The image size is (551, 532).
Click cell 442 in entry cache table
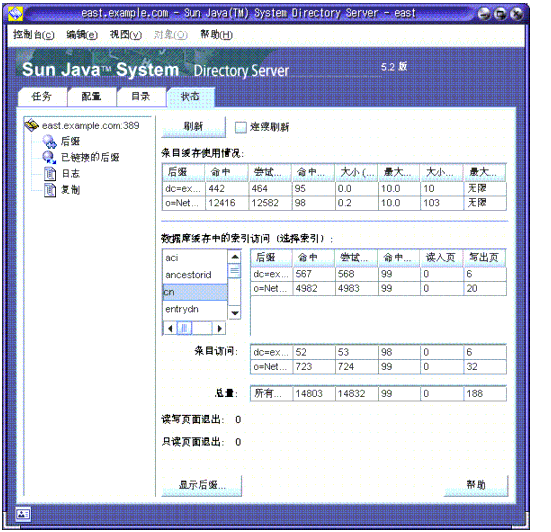[x=227, y=189]
